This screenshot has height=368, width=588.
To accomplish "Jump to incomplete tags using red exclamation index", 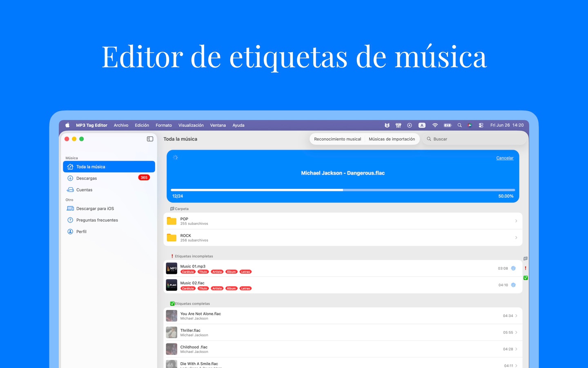I will [526, 268].
